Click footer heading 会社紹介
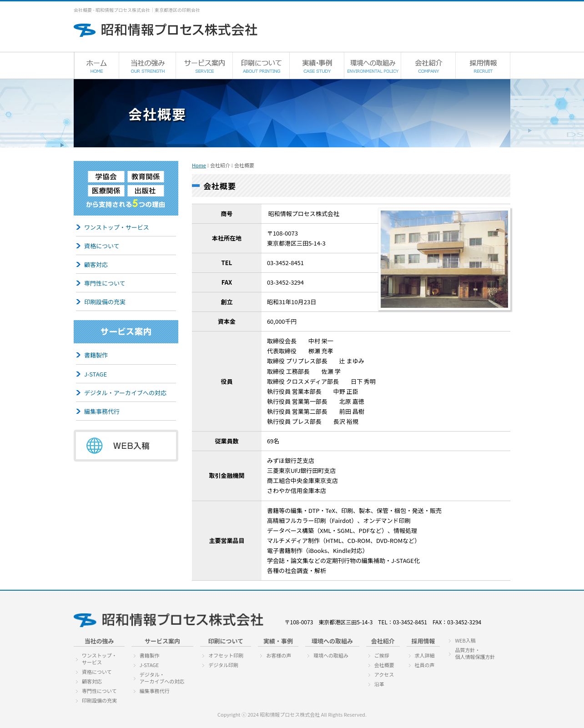 point(383,641)
